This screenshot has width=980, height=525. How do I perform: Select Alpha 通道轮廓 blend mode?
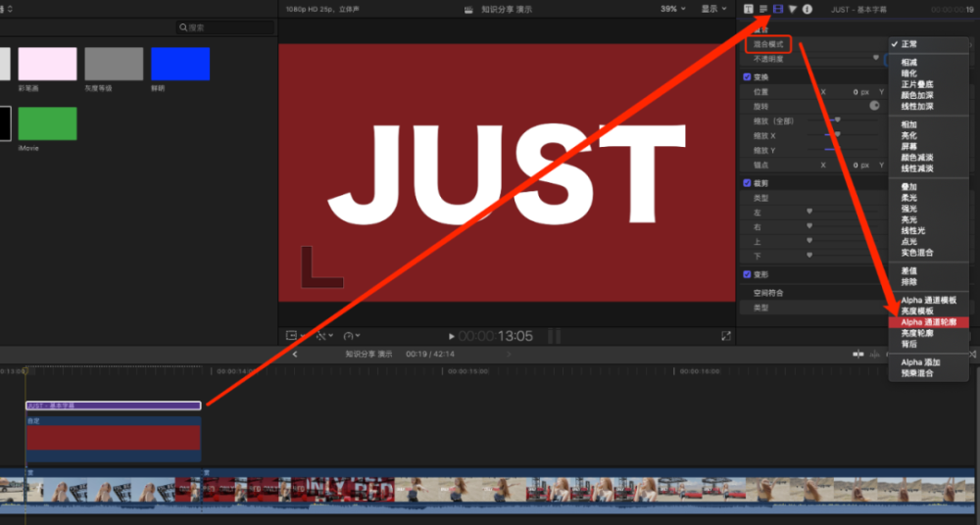coord(929,322)
